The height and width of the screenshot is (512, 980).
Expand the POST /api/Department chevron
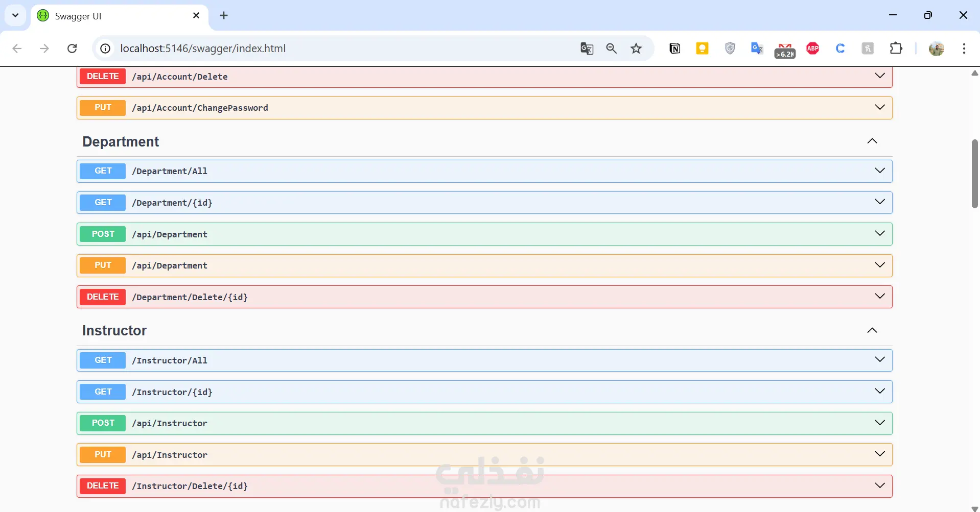pyautogui.click(x=880, y=233)
